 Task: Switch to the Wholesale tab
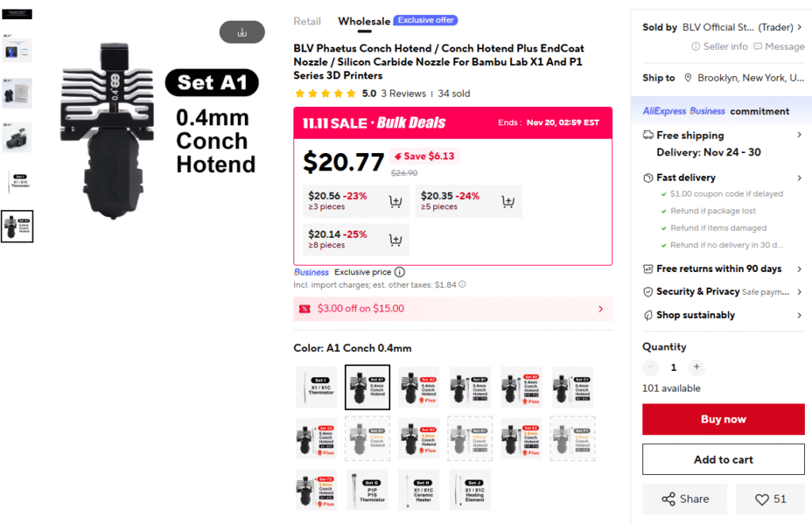[x=364, y=21]
